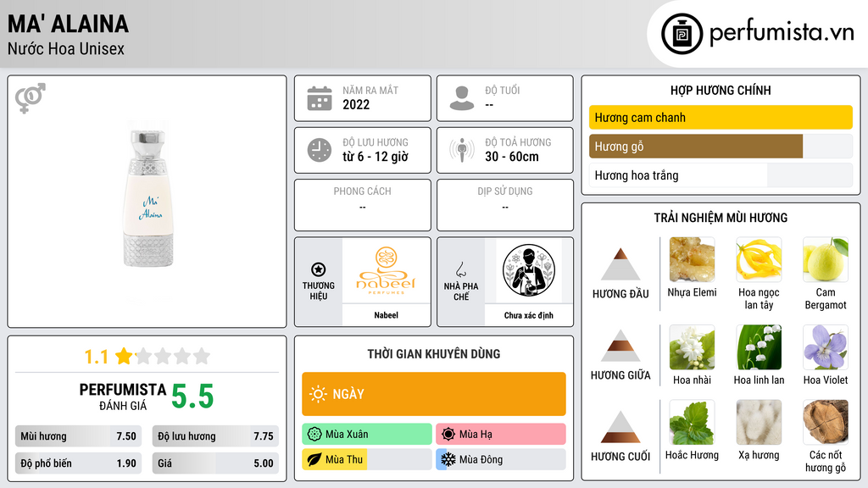Open the Chưa xác định perfumer image
This screenshot has height=488, width=868.
click(529, 270)
